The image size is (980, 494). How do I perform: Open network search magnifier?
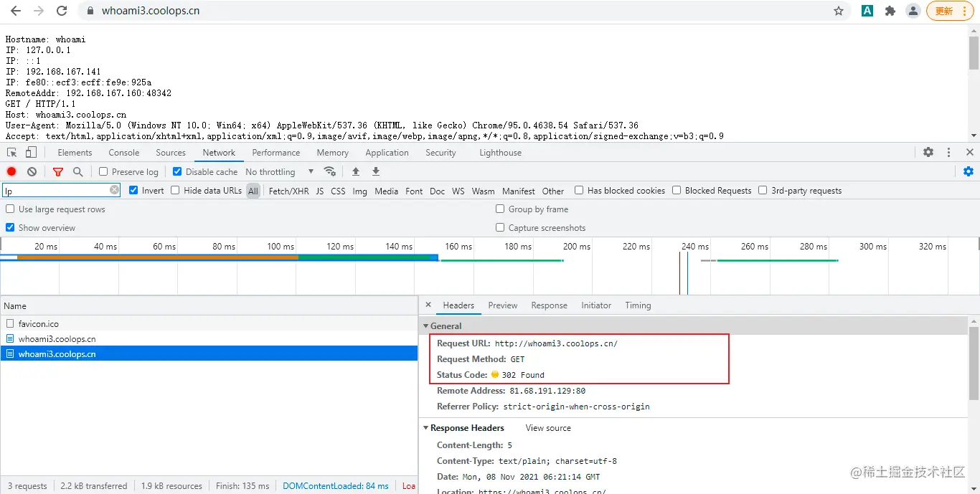[78, 171]
